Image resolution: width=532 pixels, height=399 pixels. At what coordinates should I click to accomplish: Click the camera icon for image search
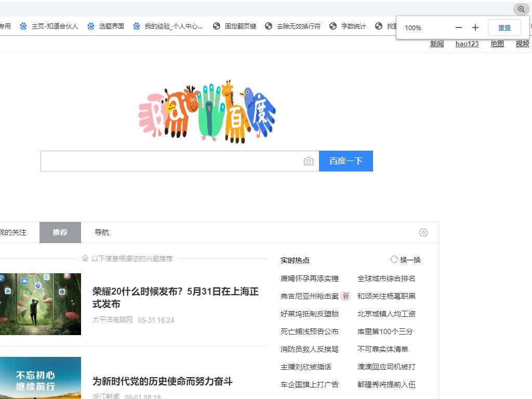(x=309, y=161)
